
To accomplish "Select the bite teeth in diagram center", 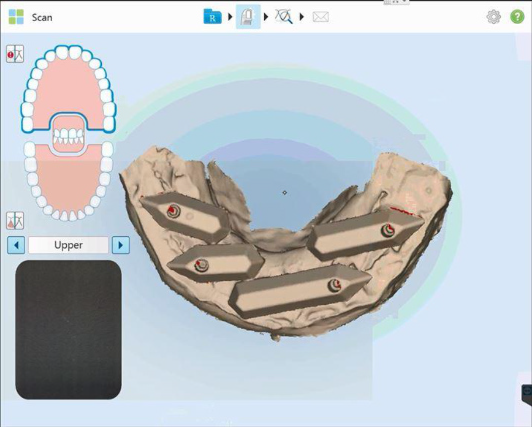I will 69,136.
